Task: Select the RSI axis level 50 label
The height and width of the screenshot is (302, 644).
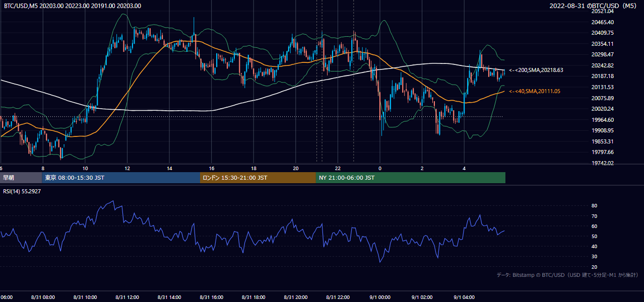Action: tap(594, 236)
